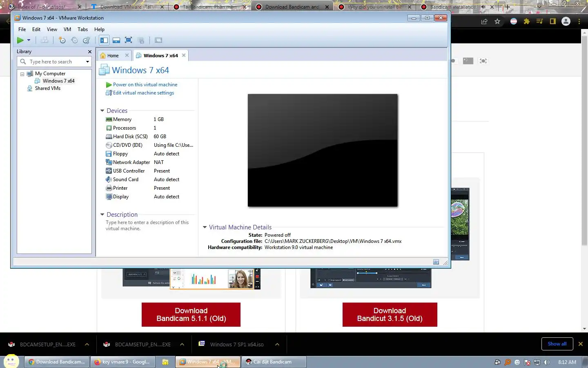588x368 pixels.
Task: Bookmark this page with star icon
Action: 497,21
